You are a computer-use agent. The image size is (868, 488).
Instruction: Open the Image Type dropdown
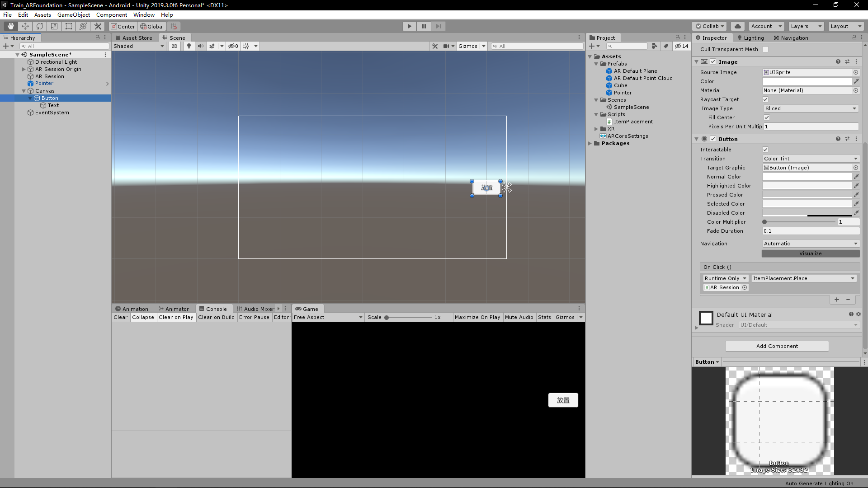tap(811, 108)
